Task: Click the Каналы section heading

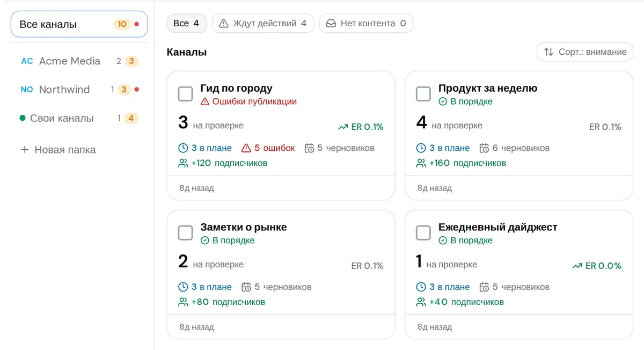Action: pos(187,52)
